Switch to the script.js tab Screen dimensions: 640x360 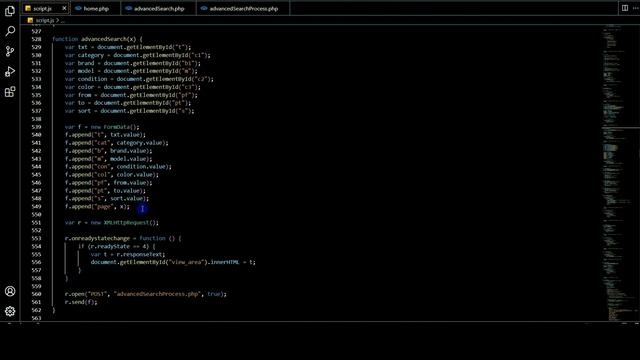point(42,9)
